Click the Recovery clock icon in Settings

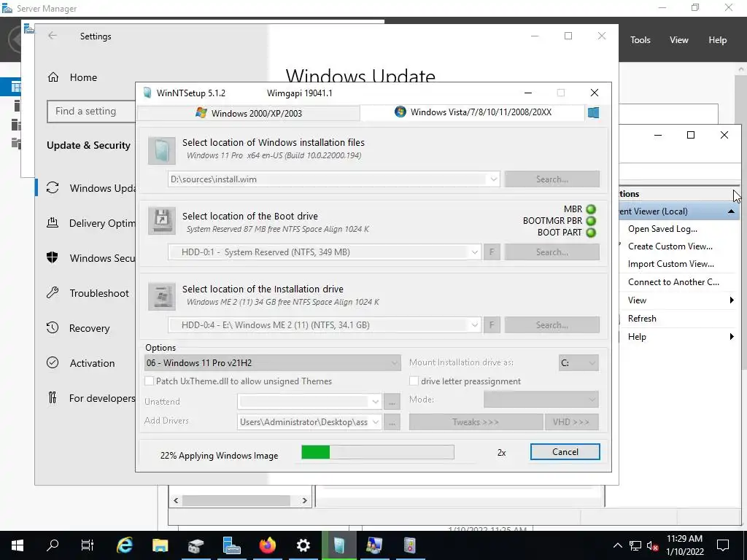53,327
